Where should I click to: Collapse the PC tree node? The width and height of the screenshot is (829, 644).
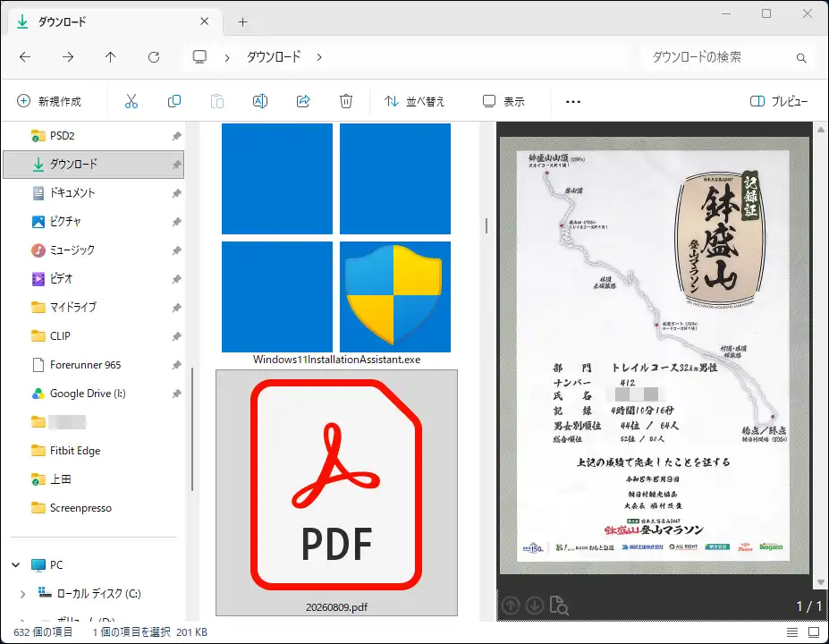coord(16,564)
